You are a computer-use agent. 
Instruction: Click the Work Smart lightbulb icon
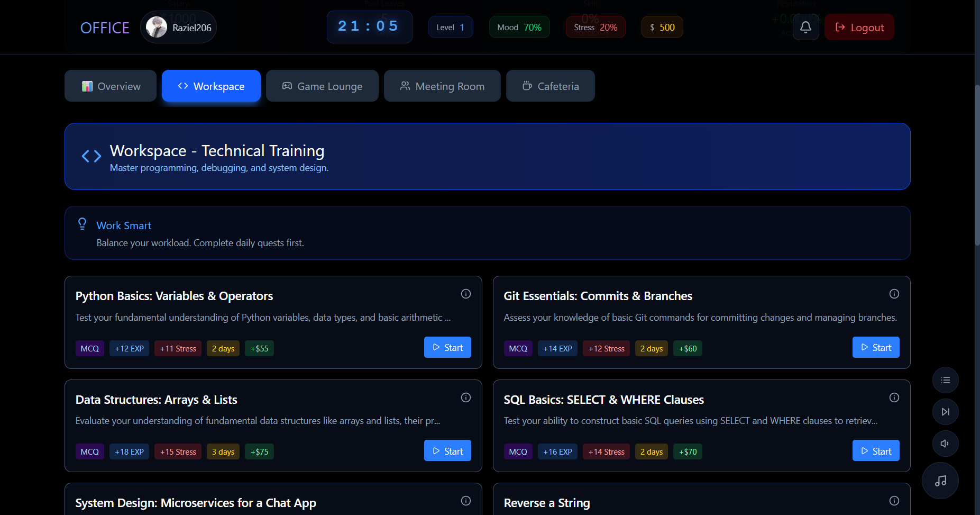click(x=82, y=224)
